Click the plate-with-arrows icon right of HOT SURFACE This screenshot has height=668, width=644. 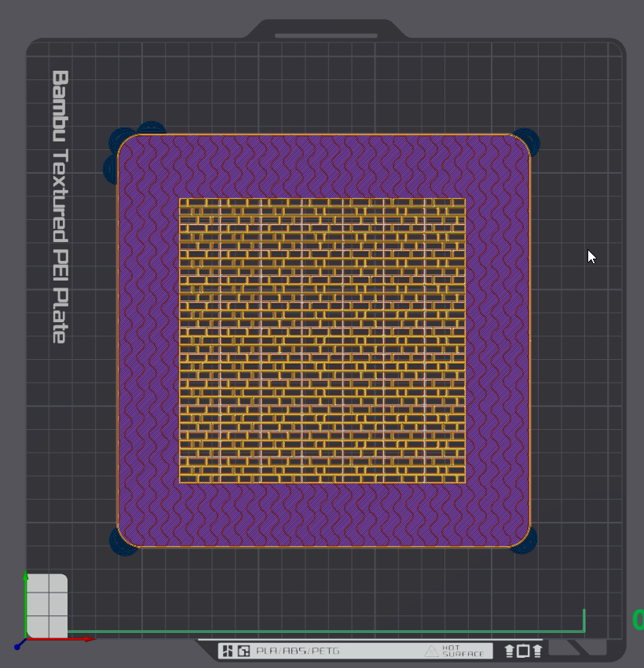[x=523, y=651]
